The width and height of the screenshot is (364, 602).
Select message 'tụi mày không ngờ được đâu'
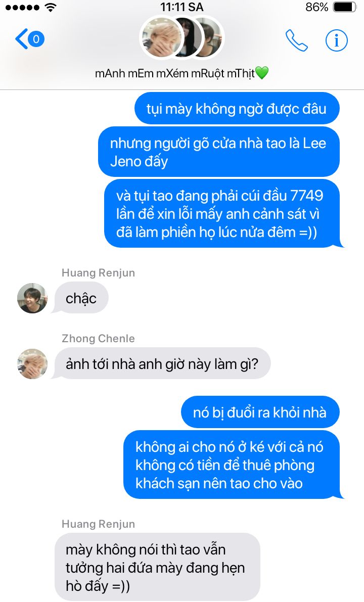pyautogui.click(x=237, y=109)
